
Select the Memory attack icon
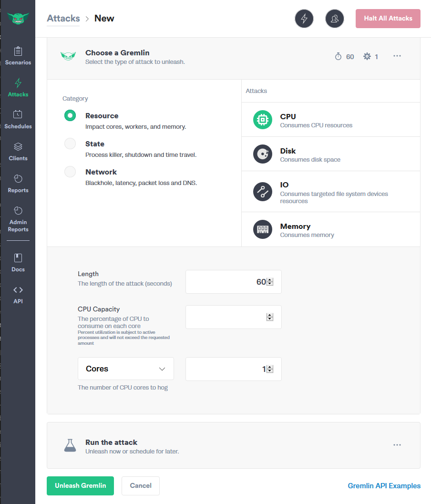tap(263, 229)
